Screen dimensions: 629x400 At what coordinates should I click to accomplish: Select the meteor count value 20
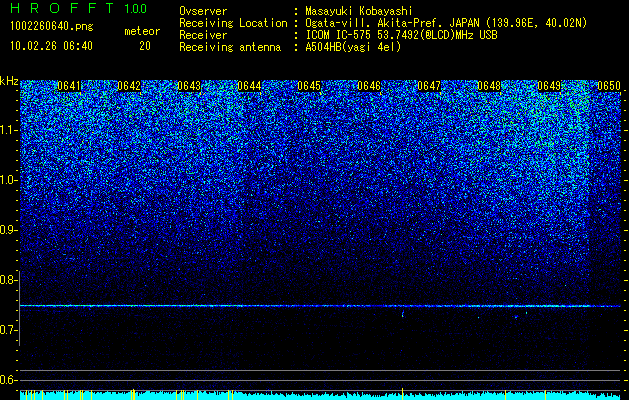coord(145,46)
